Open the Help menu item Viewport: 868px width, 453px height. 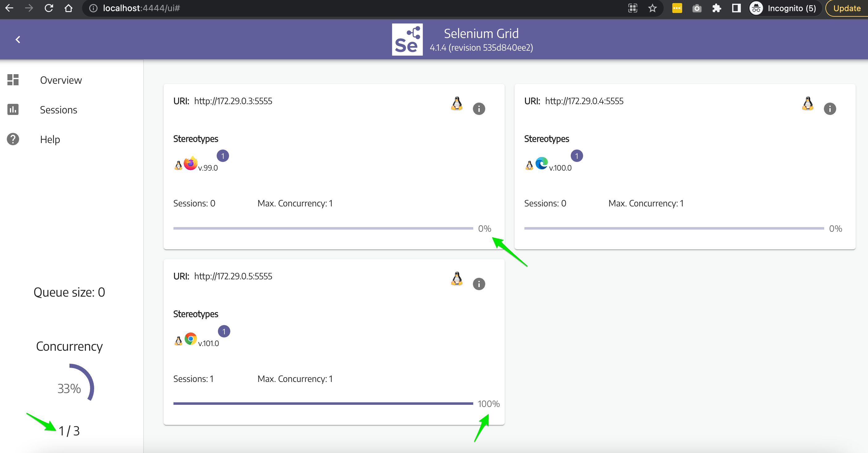[50, 140]
